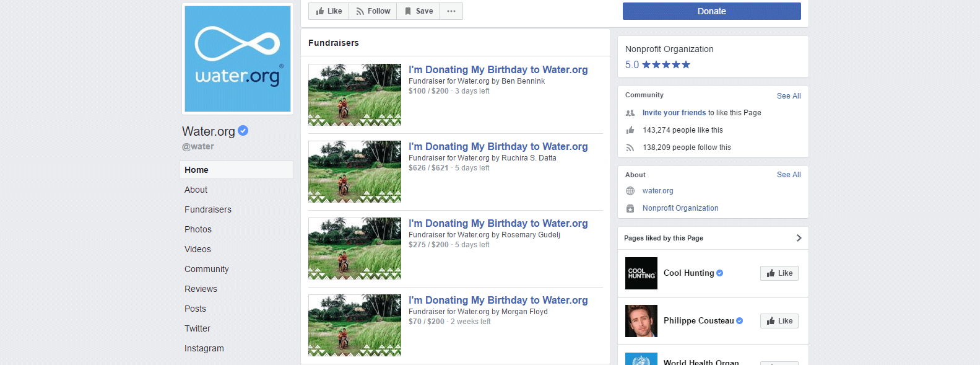
Task: Click the Nonprofit Organization category link
Action: 680,208
